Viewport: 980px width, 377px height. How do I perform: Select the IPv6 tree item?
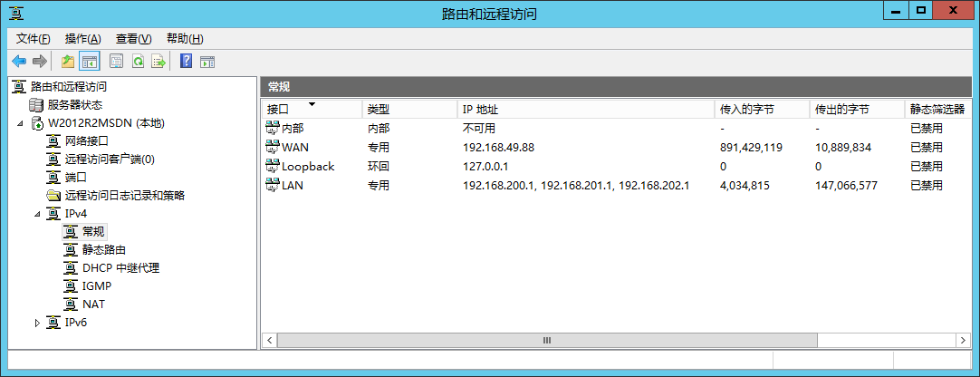76,323
